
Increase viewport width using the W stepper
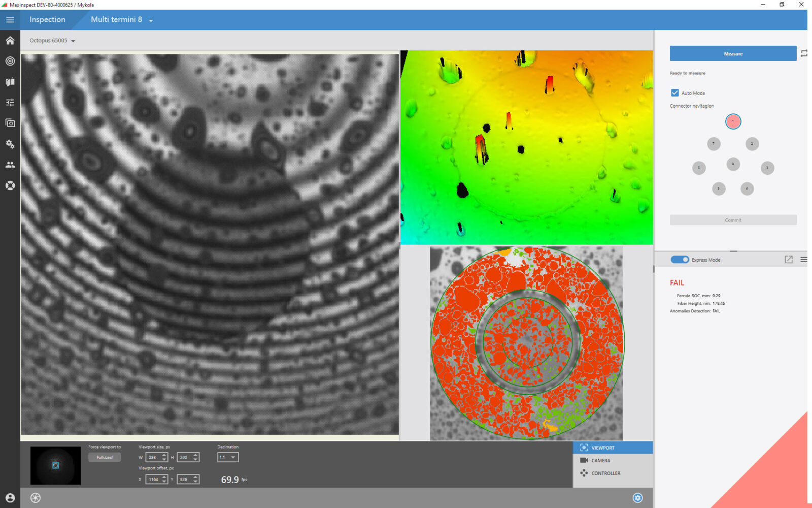click(163, 455)
